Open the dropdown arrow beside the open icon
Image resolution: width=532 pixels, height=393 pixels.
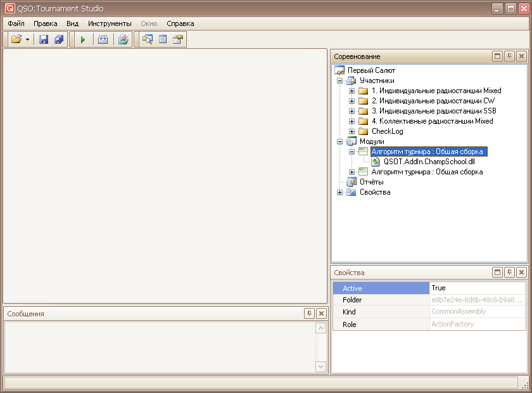(28, 39)
